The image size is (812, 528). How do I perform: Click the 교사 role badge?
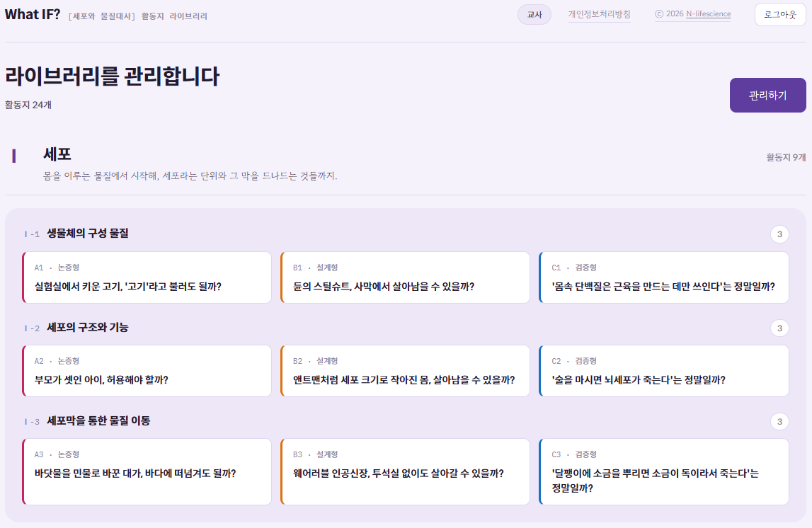pyautogui.click(x=534, y=14)
